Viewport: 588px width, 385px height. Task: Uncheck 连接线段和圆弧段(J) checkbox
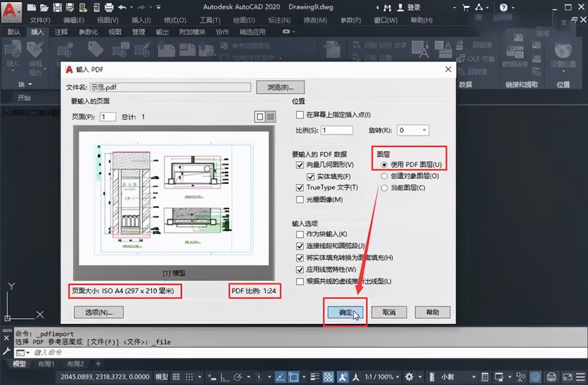coord(300,246)
